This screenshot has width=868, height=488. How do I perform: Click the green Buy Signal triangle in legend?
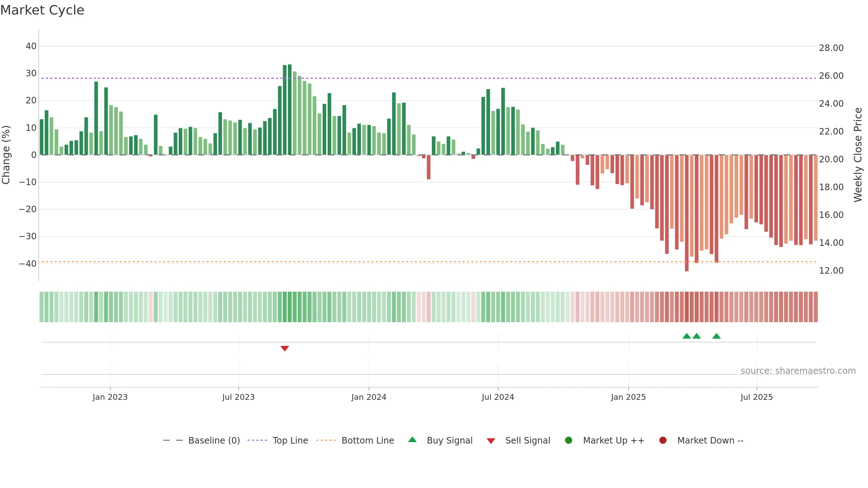point(412,440)
